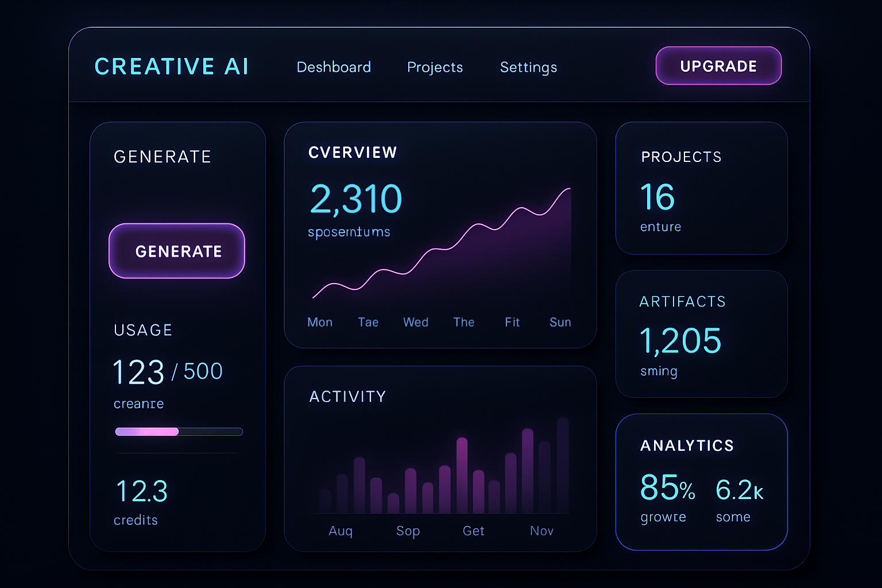
Task: Select the Aug label under Activity
Action: click(341, 531)
